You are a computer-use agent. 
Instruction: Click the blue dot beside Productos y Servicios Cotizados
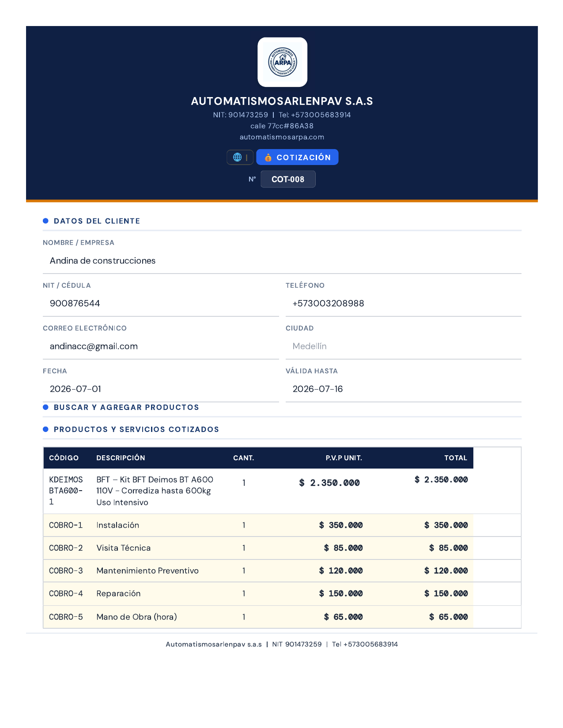(x=45, y=429)
